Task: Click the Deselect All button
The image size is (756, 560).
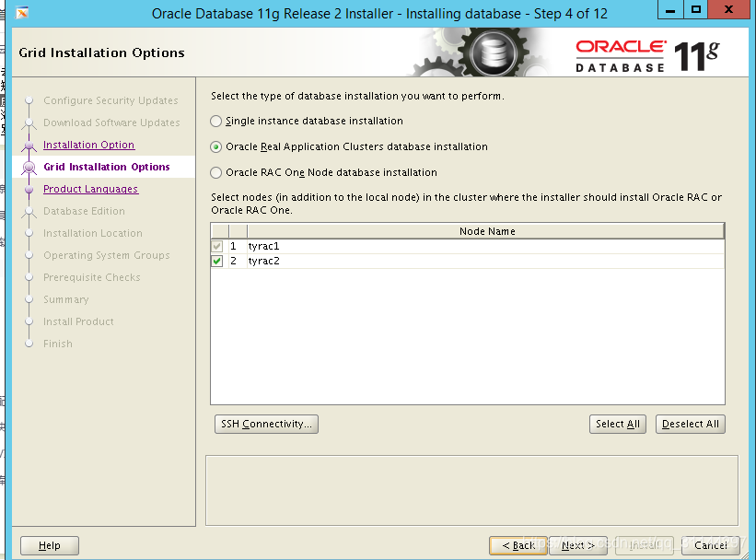Action: (x=691, y=424)
